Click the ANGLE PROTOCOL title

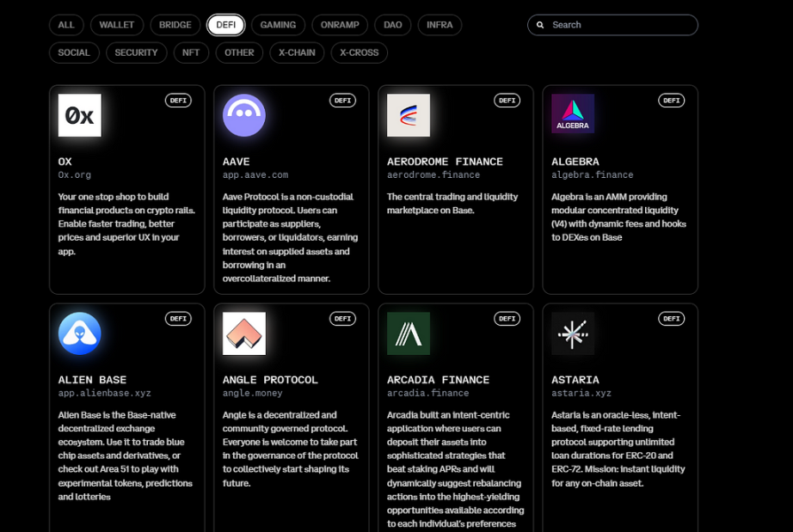pyautogui.click(x=270, y=380)
